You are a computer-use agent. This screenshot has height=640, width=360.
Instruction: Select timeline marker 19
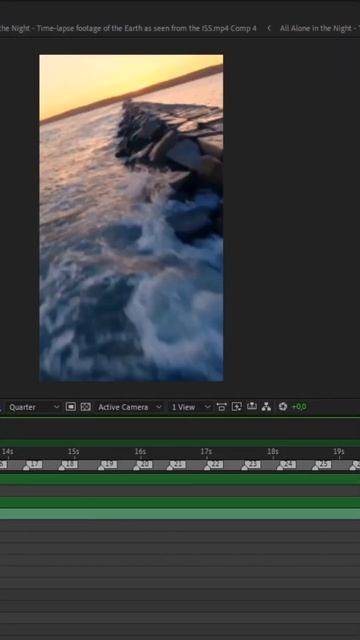pyautogui.click(x=108, y=465)
